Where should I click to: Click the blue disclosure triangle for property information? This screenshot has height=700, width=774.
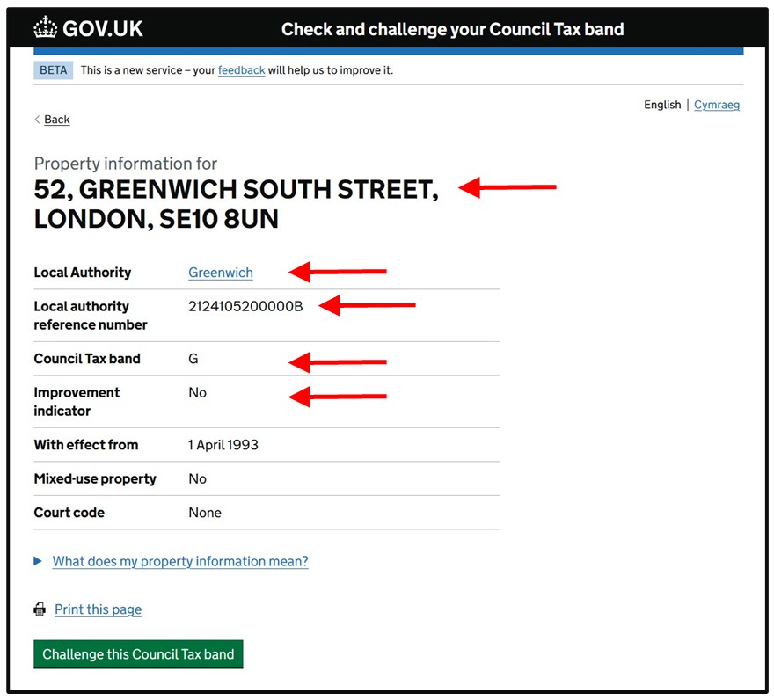38,561
